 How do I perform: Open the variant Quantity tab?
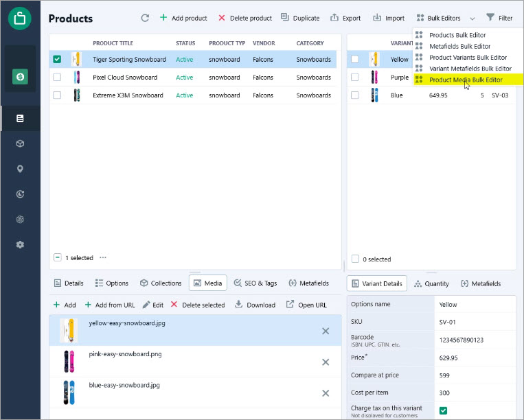pyautogui.click(x=431, y=284)
